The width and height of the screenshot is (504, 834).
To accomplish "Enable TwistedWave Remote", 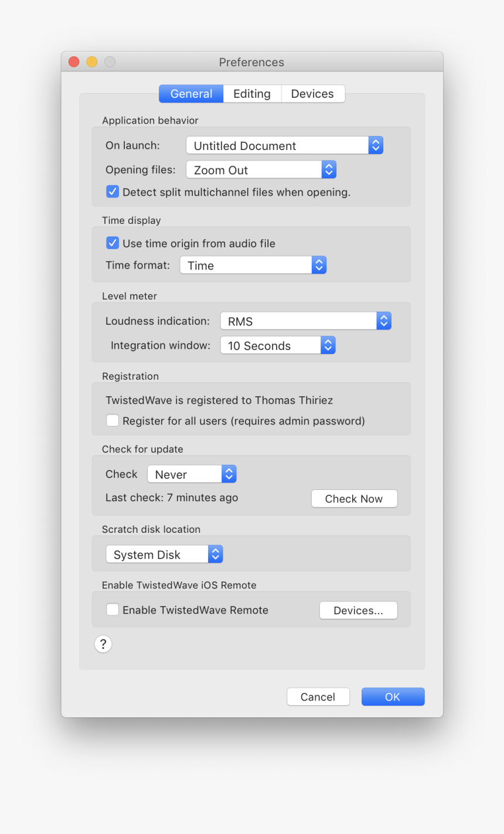I will (112, 610).
